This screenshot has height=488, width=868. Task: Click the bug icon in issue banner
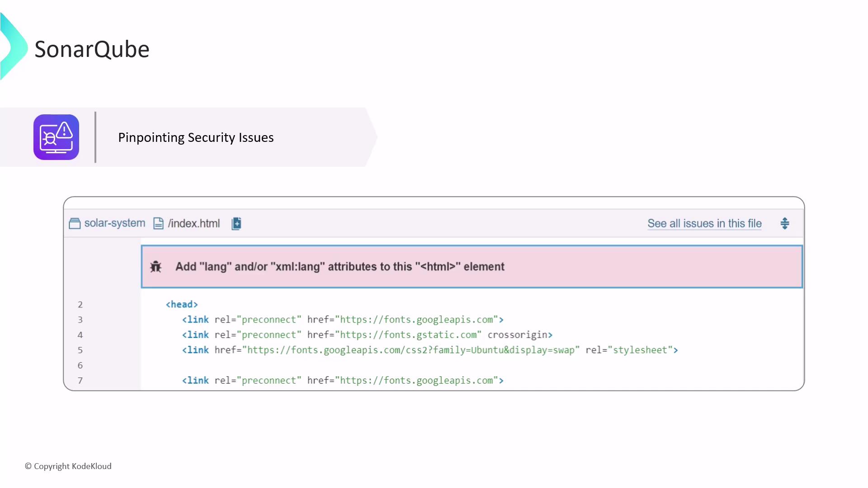[x=156, y=267]
